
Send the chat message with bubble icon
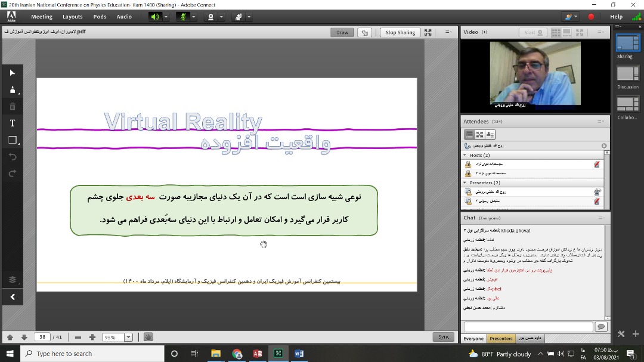pos(600,327)
